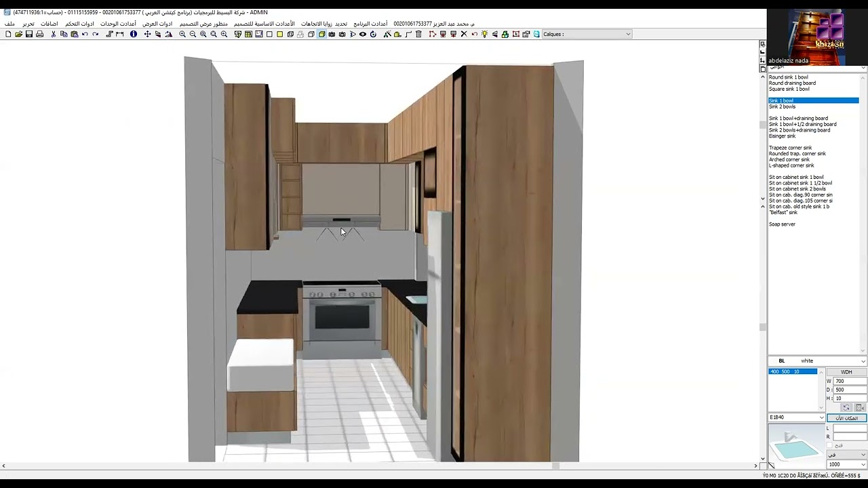Click the Cut scissors icon

point(54,34)
